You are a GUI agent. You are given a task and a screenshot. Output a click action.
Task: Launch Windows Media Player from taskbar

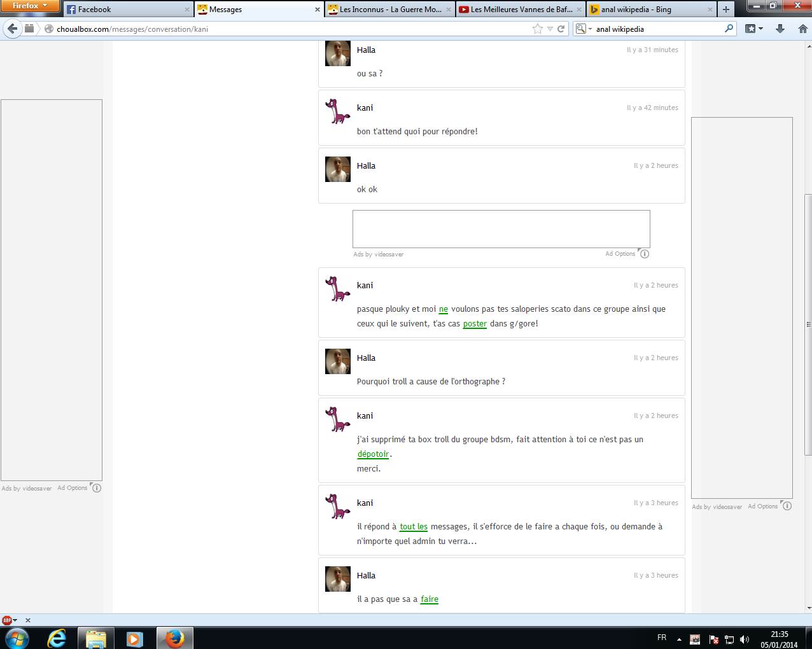click(x=134, y=638)
